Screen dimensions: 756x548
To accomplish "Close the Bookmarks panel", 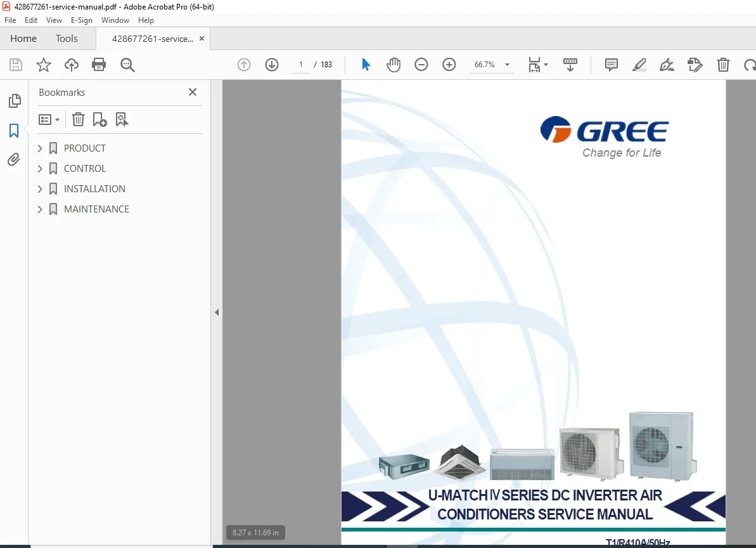I will coord(193,92).
